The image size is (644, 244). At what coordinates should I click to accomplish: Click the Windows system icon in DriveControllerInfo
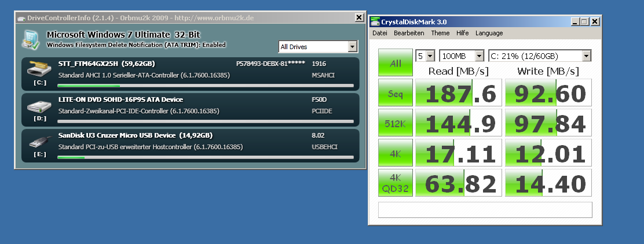tap(31, 40)
